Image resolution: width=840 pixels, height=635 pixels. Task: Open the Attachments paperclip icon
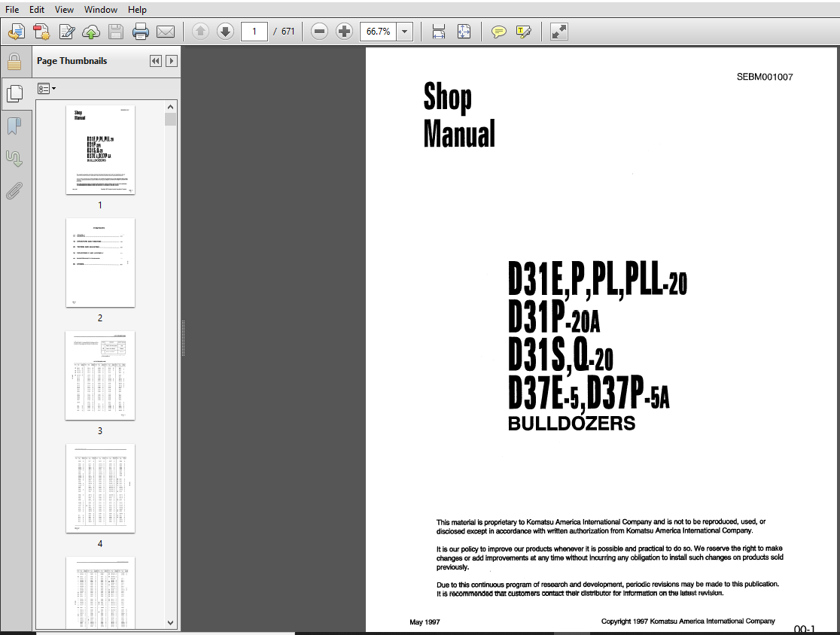[x=14, y=190]
